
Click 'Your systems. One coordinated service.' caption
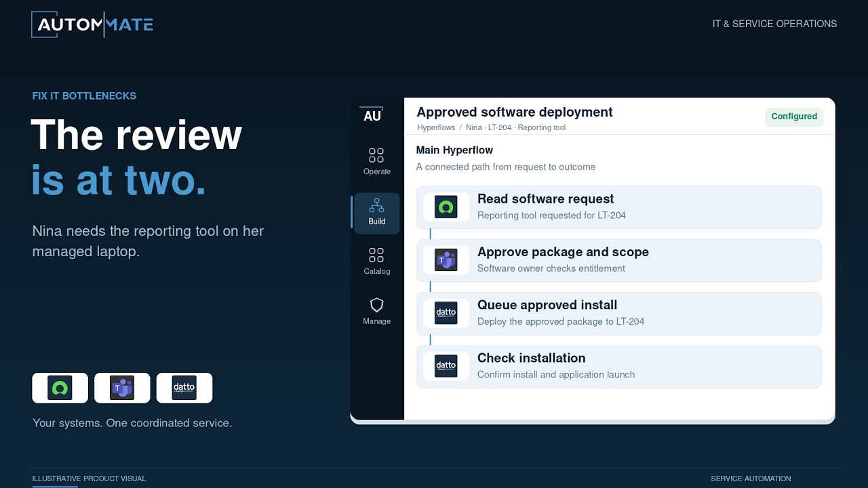click(132, 423)
